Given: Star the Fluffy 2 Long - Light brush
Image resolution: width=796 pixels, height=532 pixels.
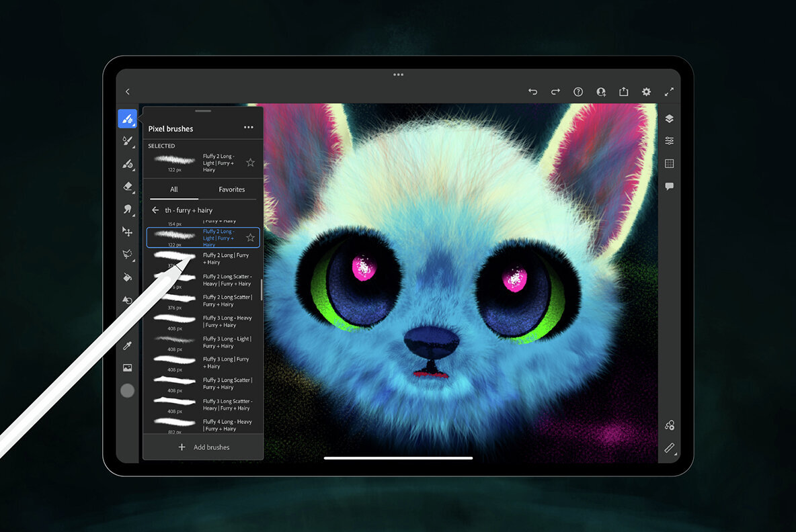Looking at the screenshot, I should [250, 238].
